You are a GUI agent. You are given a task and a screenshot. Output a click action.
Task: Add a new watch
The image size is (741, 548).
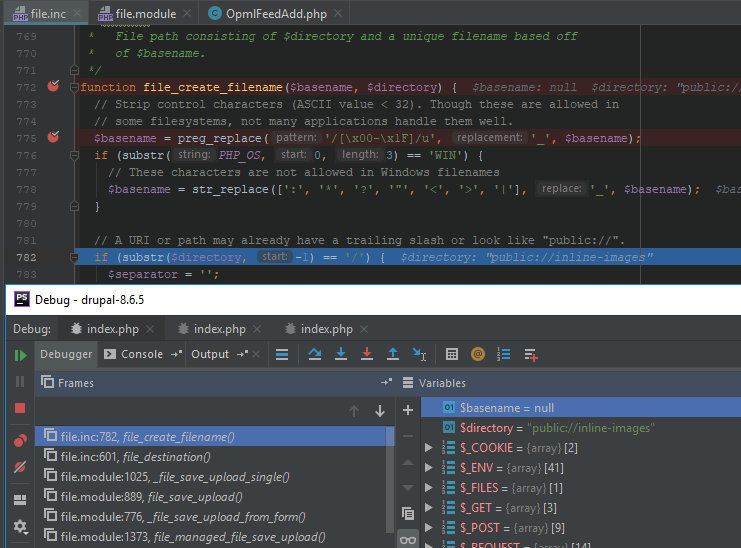point(408,410)
